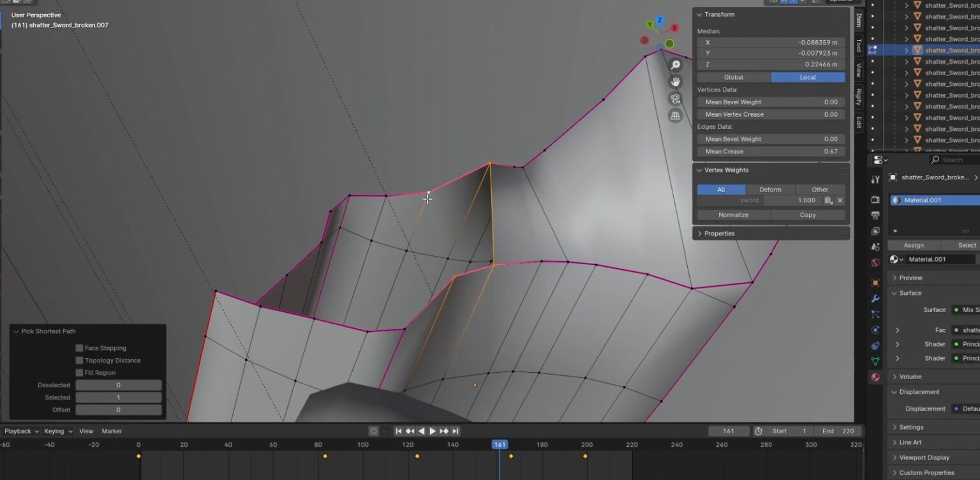The width and height of the screenshot is (980, 480).
Task: Remove sword vertex group with X icon
Action: [840, 200]
